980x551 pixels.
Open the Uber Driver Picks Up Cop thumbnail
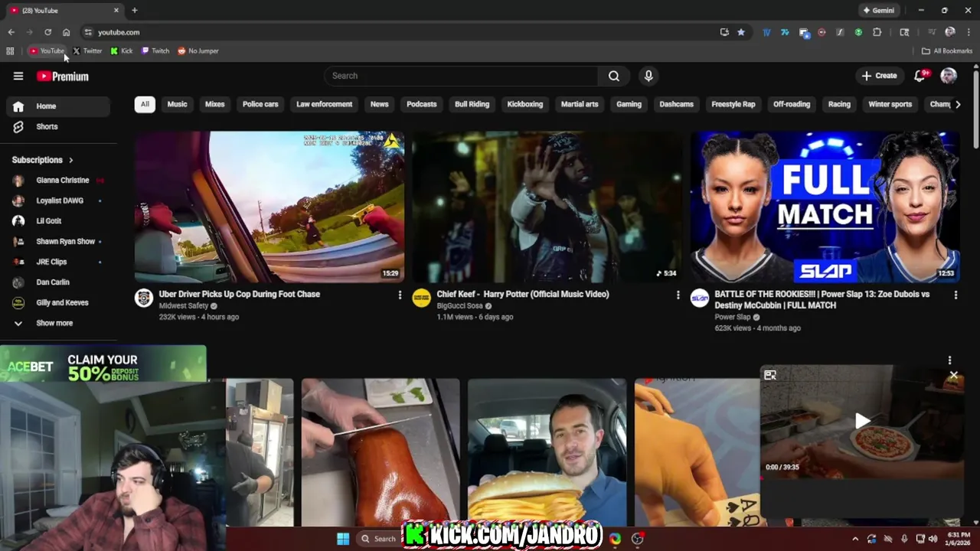[x=269, y=207]
